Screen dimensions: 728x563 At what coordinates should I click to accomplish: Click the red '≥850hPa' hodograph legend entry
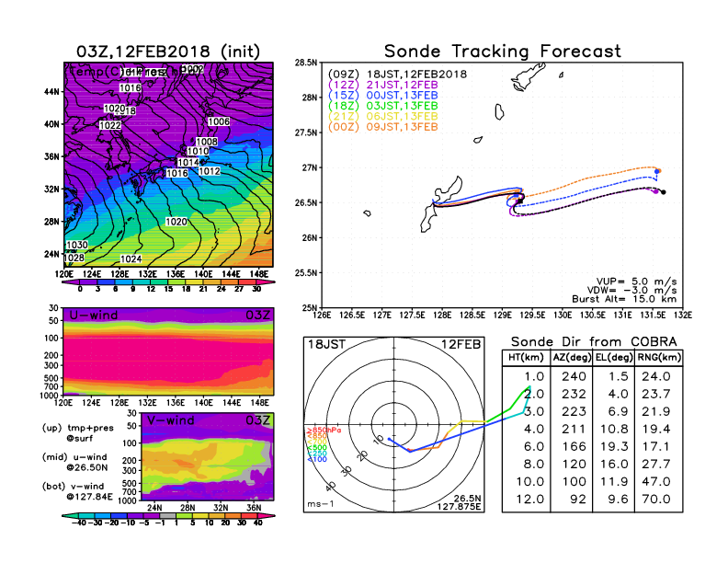324,431
